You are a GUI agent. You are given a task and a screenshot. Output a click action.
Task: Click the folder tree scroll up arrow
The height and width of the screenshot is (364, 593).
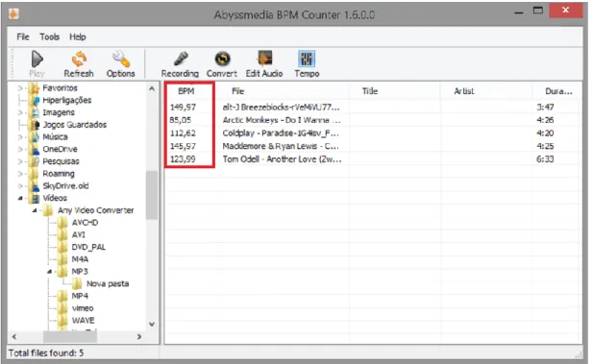click(152, 88)
